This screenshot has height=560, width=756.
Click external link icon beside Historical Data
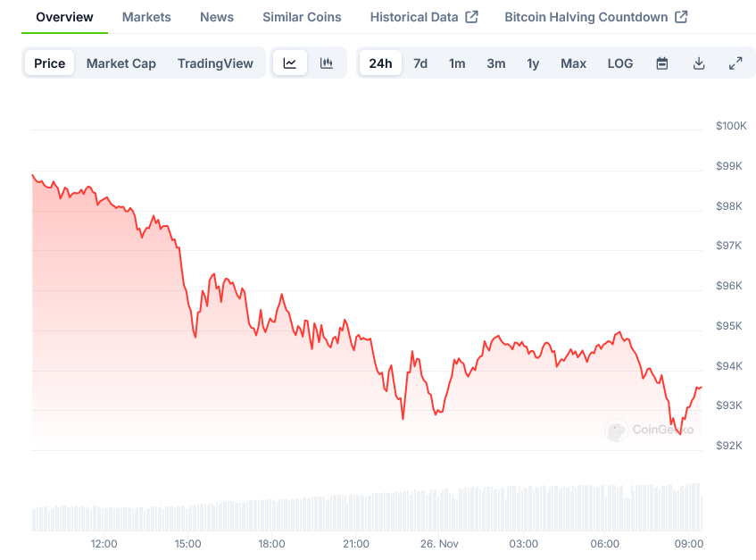pyautogui.click(x=472, y=17)
